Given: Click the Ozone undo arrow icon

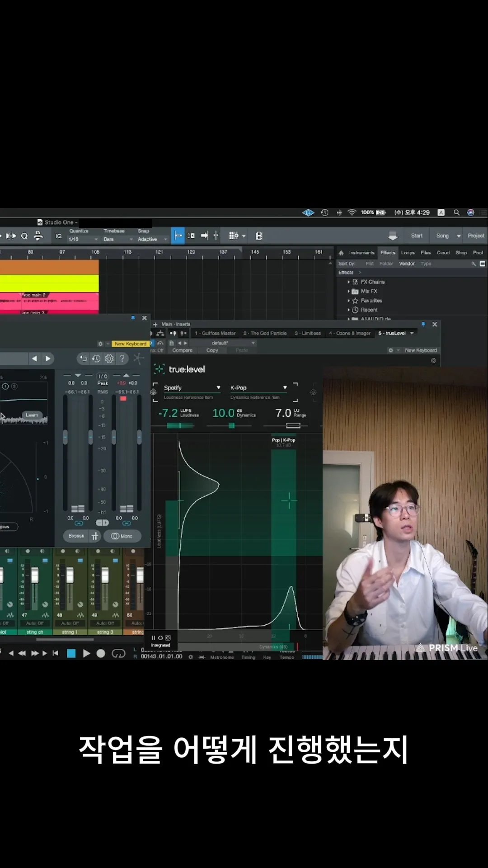Looking at the screenshot, I should coord(83,359).
